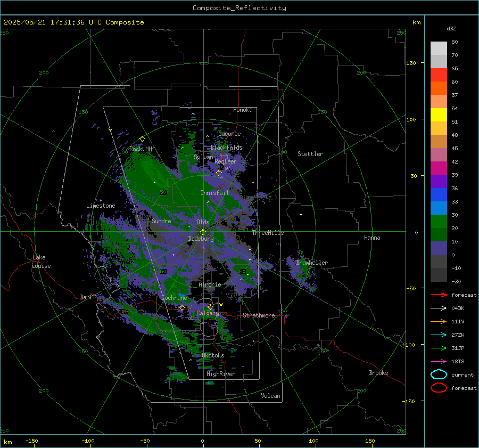Click the dBZ legend heading
This screenshot has width=479, height=448.
coord(451,29)
